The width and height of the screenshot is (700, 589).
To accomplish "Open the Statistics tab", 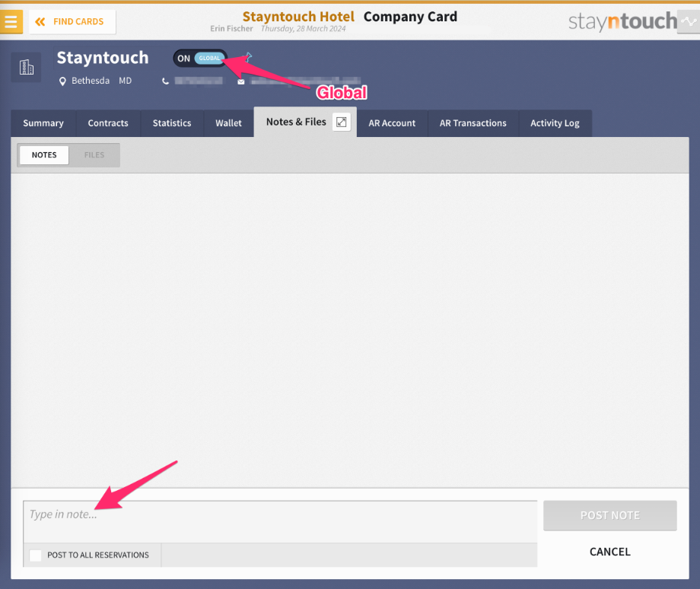I will (172, 123).
